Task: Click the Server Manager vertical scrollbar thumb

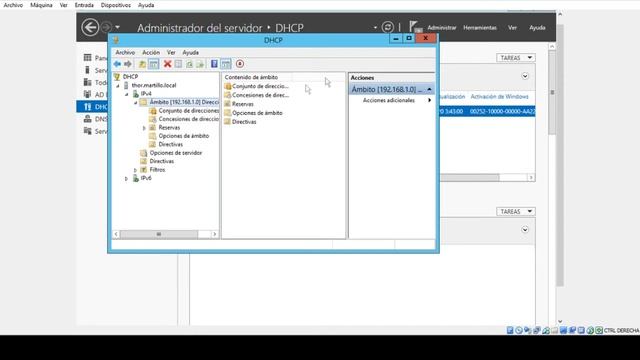Action: click(552, 92)
